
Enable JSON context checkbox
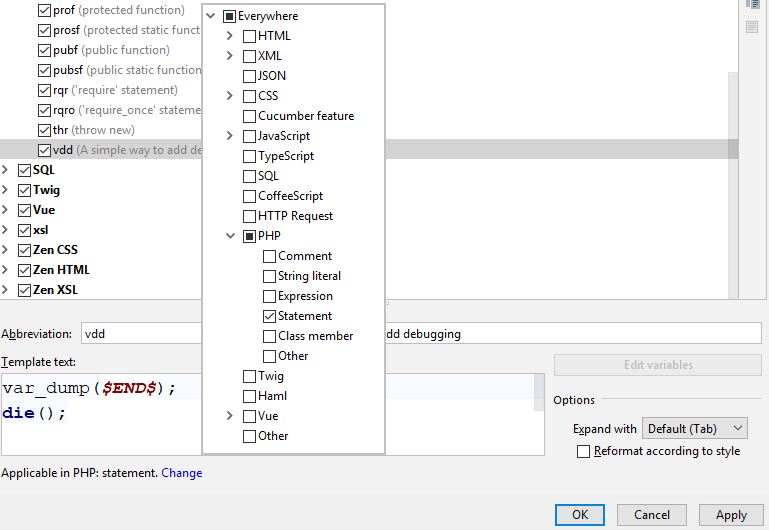point(249,76)
